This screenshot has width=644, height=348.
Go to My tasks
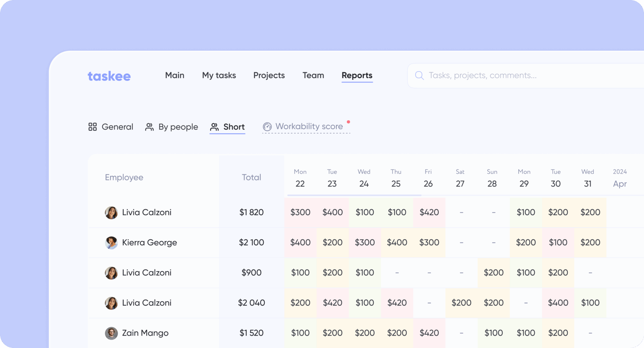(219, 76)
